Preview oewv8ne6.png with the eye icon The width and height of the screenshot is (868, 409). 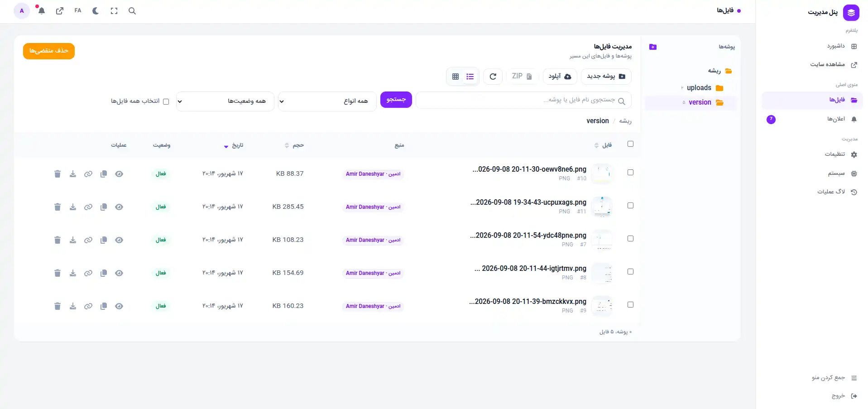pyautogui.click(x=119, y=174)
